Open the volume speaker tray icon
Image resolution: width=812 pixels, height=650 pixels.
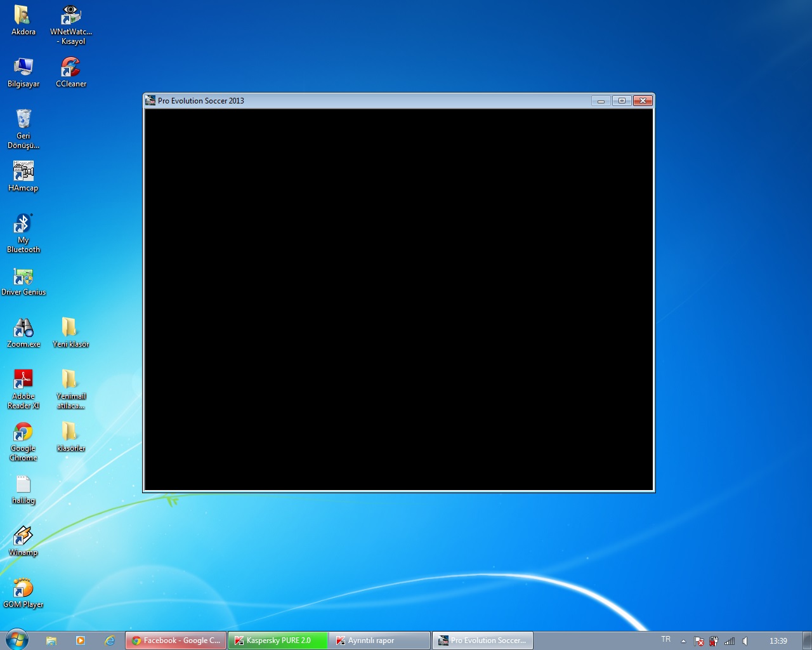point(745,641)
